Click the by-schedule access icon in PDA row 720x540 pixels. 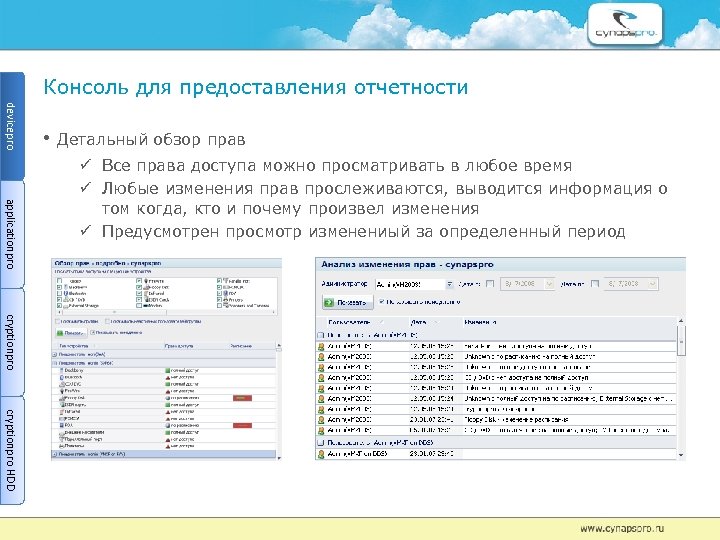[168, 425]
